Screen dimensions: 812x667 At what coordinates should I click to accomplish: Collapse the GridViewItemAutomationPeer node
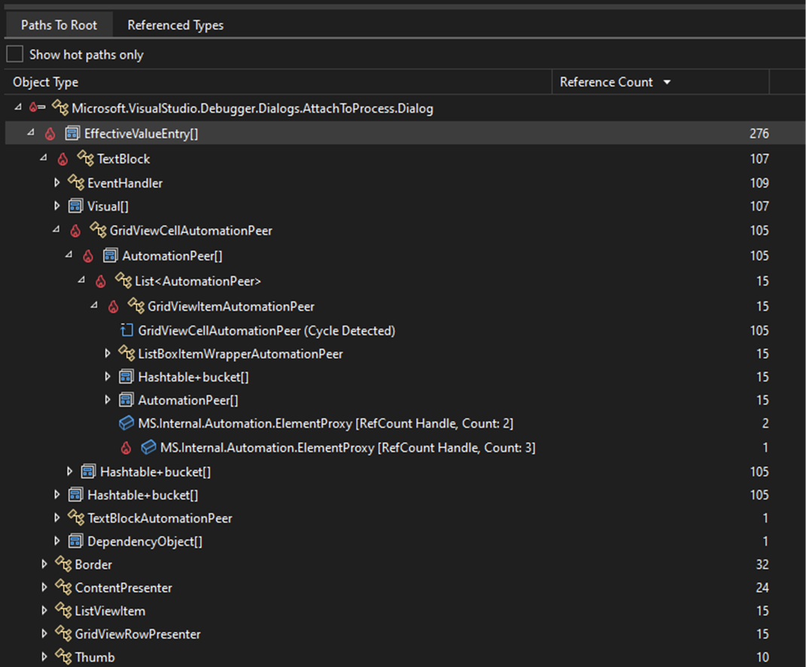click(x=94, y=306)
